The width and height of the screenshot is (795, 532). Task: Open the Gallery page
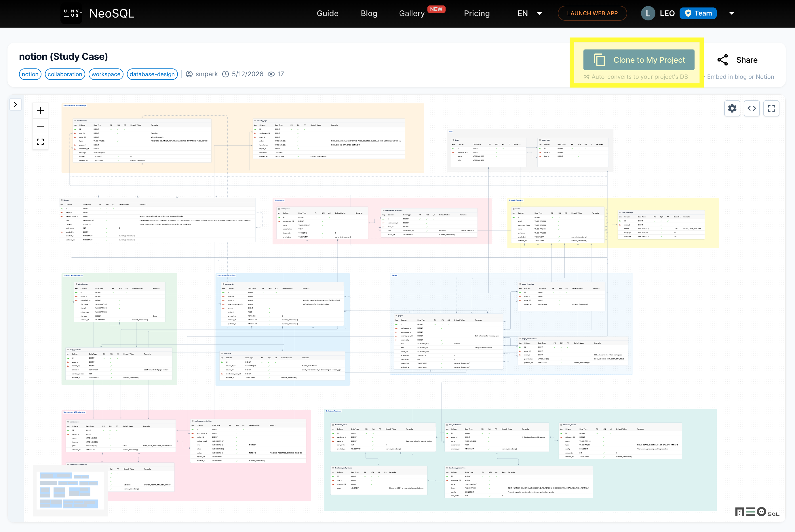click(412, 13)
